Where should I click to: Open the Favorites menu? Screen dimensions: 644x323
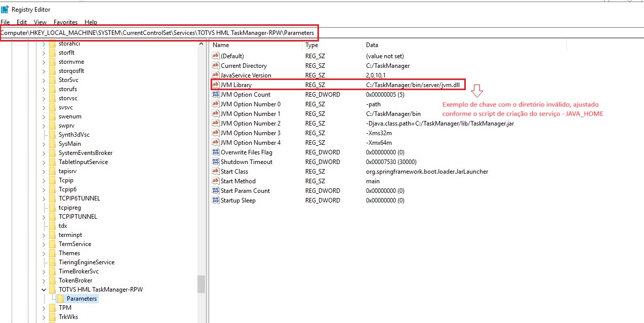[65, 22]
